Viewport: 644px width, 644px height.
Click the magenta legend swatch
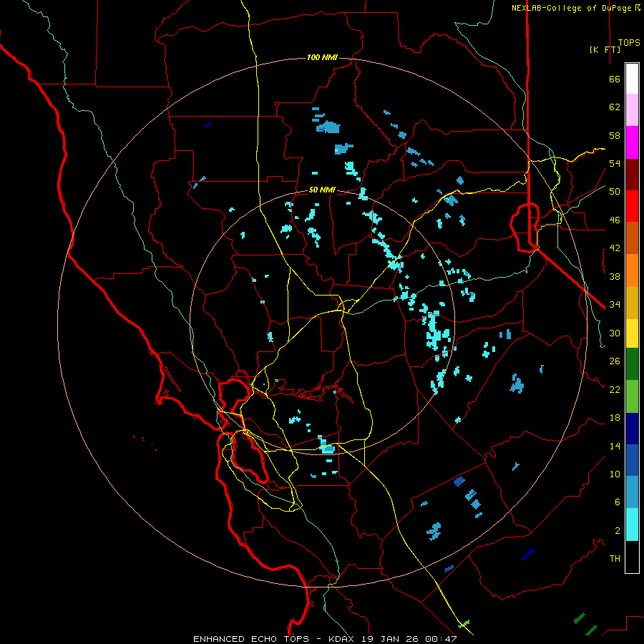coord(632,142)
